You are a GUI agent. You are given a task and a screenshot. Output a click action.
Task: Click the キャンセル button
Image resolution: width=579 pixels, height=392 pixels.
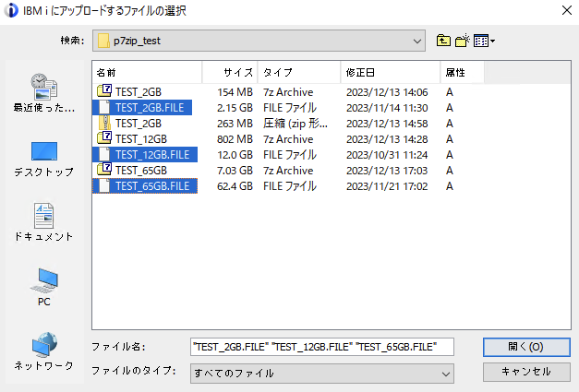[526, 372]
